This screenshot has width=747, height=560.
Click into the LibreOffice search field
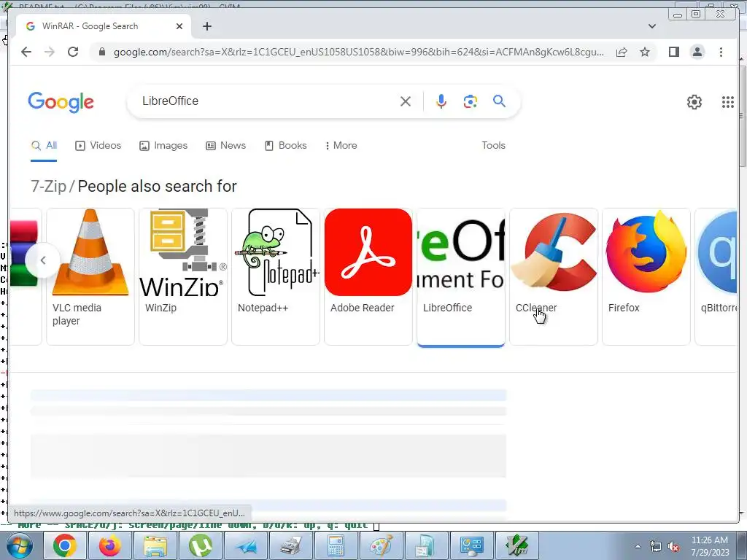pos(267,101)
